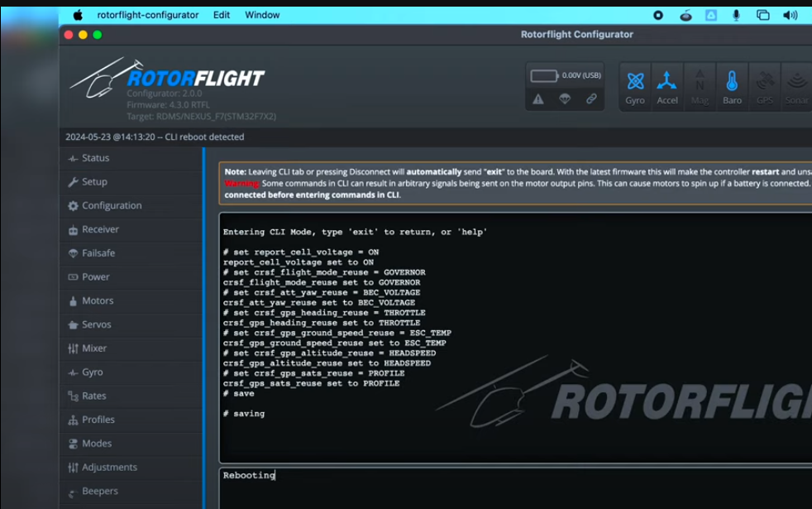The height and width of the screenshot is (509, 812).
Task: Switch to the Adjustments tab
Action: (x=131, y=468)
